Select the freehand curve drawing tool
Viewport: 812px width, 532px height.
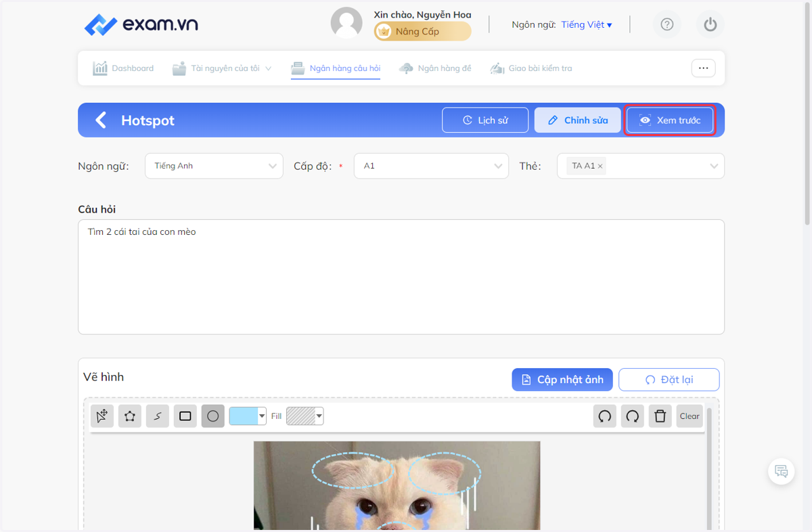pos(158,416)
